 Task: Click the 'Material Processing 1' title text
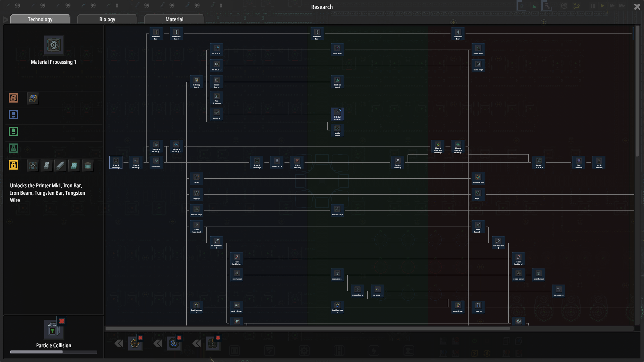tap(54, 62)
